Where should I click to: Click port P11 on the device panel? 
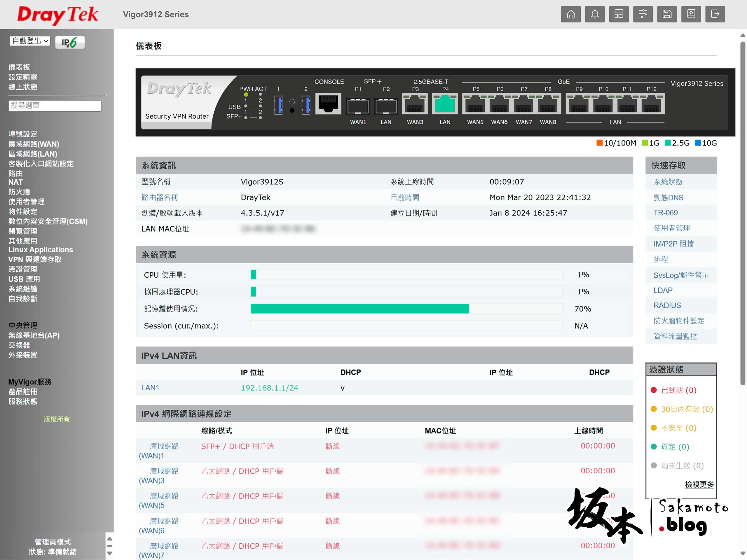click(x=627, y=104)
